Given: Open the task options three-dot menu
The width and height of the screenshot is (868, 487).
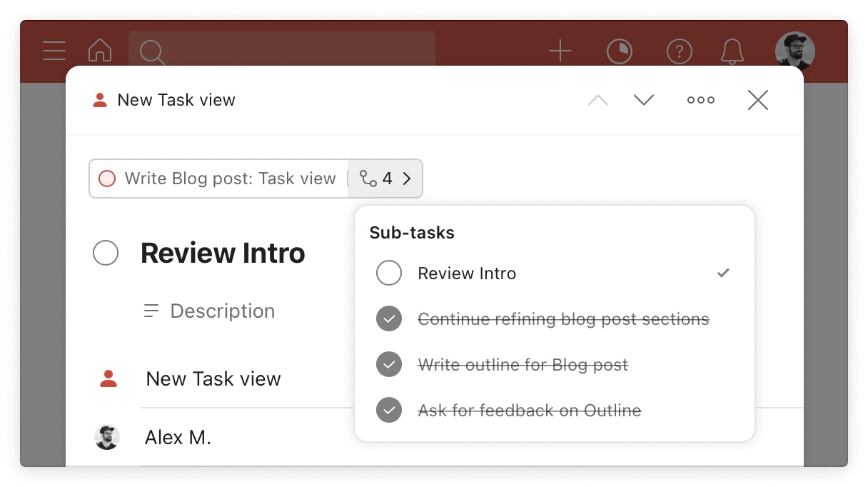Looking at the screenshot, I should [x=701, y=100].
